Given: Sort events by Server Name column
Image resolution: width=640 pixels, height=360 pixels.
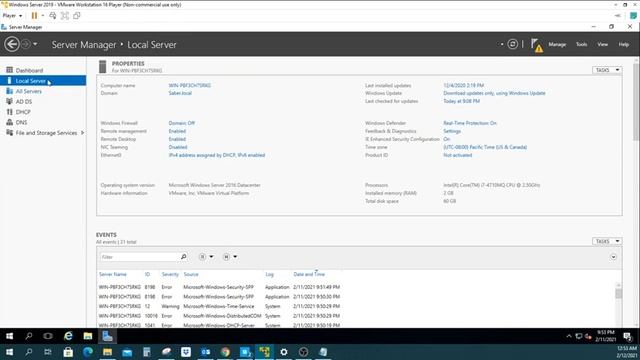Looking at the screenshot, I should coord(113,274).
